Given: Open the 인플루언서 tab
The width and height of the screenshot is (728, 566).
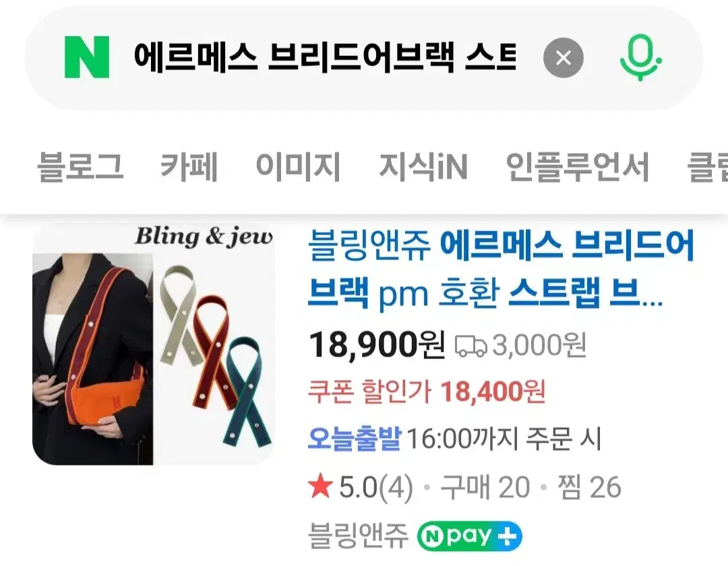Looking at the screenshot, I should 577,166.
